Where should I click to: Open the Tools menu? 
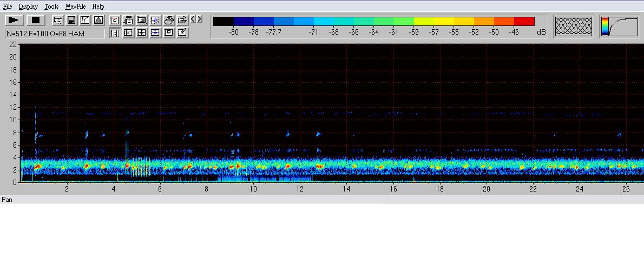[51, 6]
